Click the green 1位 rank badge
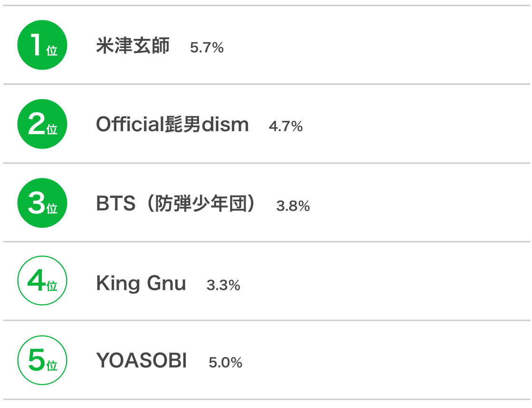Image resolution: width=532 pixels, height=408 pixels. click(x=42, y=45)
